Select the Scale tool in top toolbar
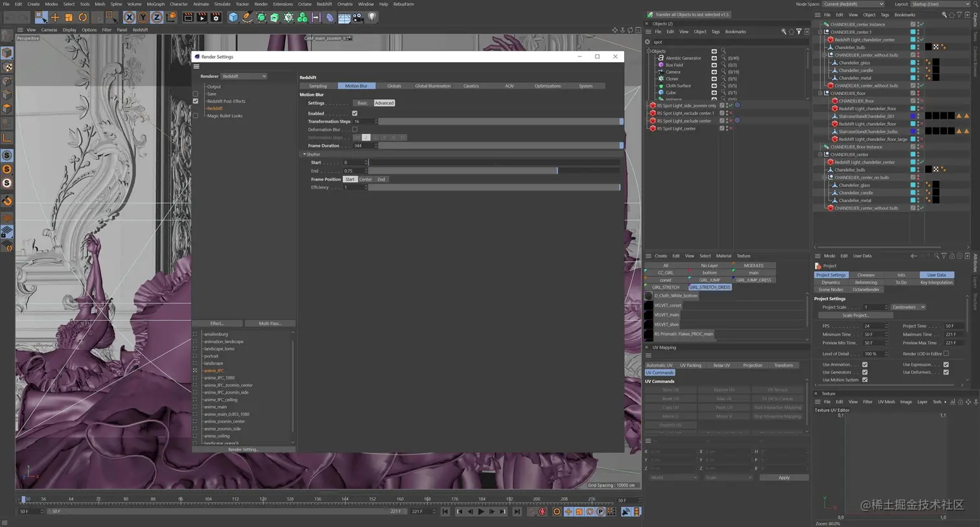Image resolution: width=980 pixels, height=527 pixels. [x=69, y=18]
